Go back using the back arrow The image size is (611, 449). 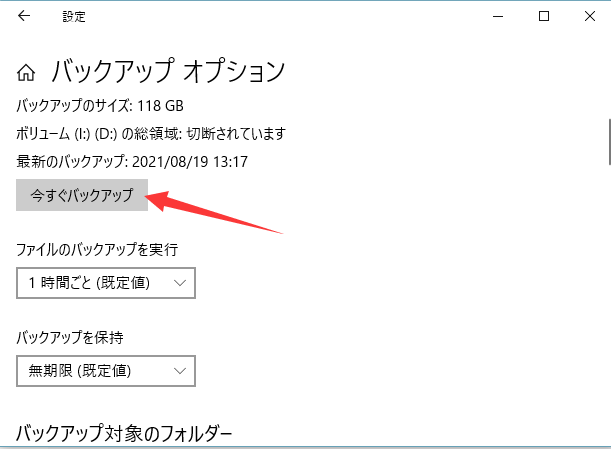tap(24, 16)
